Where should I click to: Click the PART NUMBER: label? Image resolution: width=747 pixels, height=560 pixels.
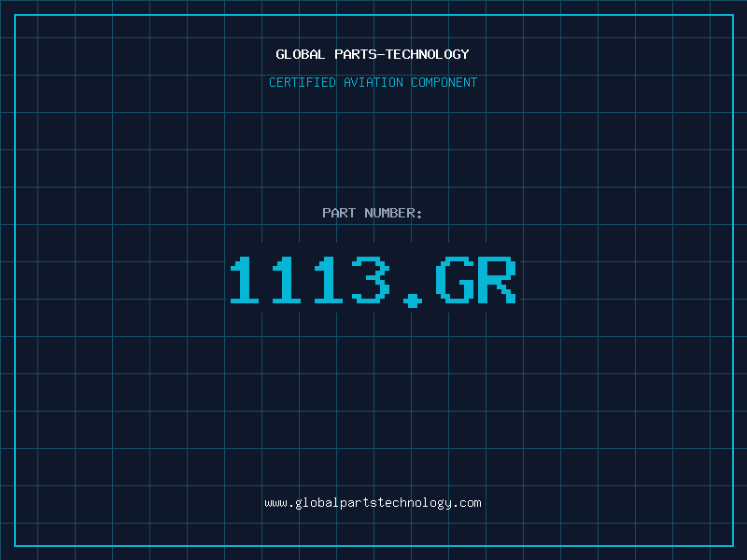[373, 213]
